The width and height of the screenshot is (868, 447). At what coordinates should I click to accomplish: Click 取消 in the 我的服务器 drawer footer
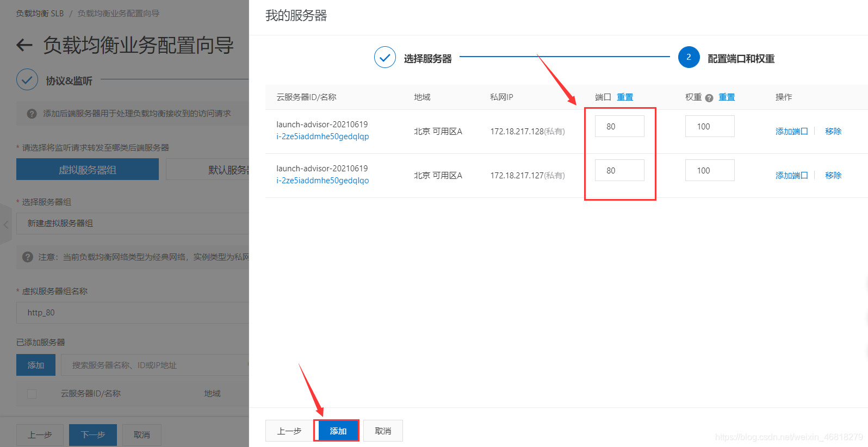[x=383, y=431]
